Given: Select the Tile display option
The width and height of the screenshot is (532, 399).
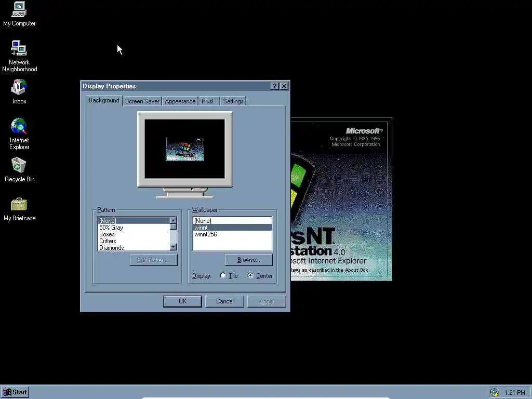Looking at the screenshot, I should pos(229,276).
